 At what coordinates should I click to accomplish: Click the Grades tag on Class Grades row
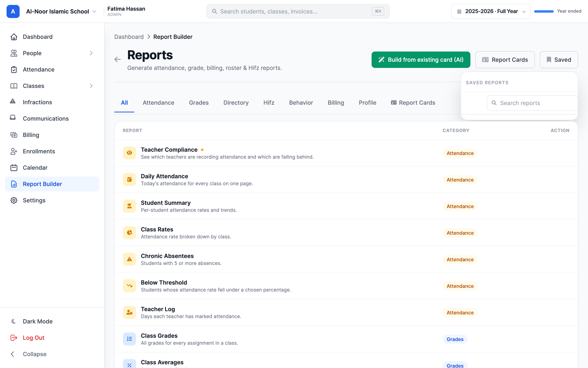pyautogui.click(x=455, y=339)
